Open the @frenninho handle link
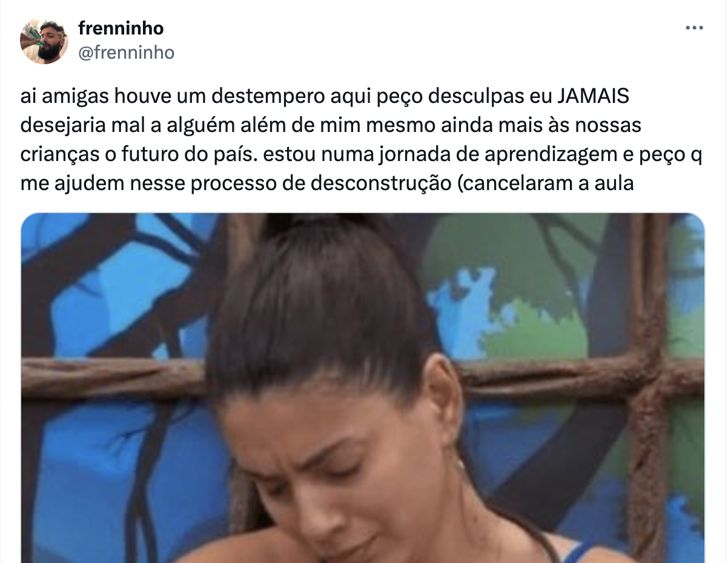This screenshot has width=728, height=563. tap(127, 53)
